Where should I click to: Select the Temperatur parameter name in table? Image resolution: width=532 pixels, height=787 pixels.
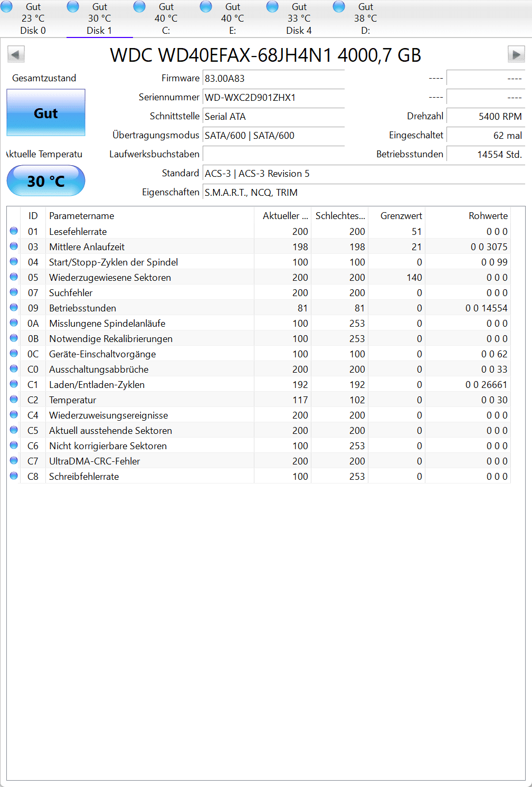pyautogui.click(x=73, y=400)
